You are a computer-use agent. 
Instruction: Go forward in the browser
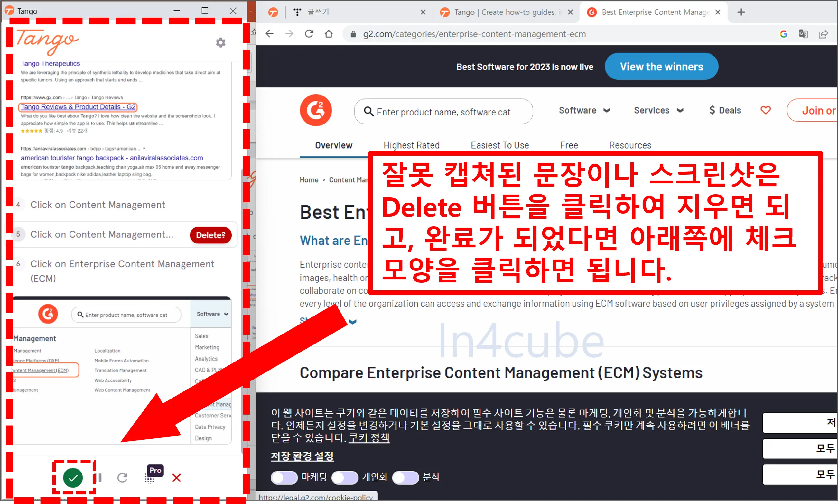pyautogui.click(x=289, y=34)
